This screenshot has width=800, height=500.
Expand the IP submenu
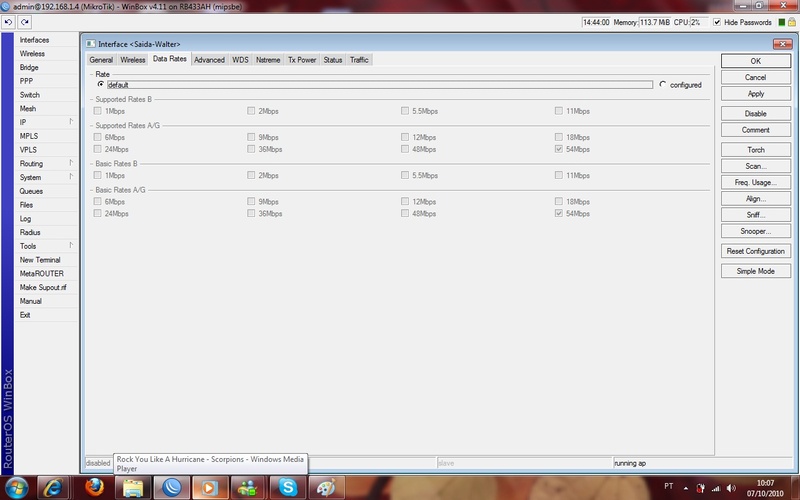pyautogui.click(x=71, y=122)
